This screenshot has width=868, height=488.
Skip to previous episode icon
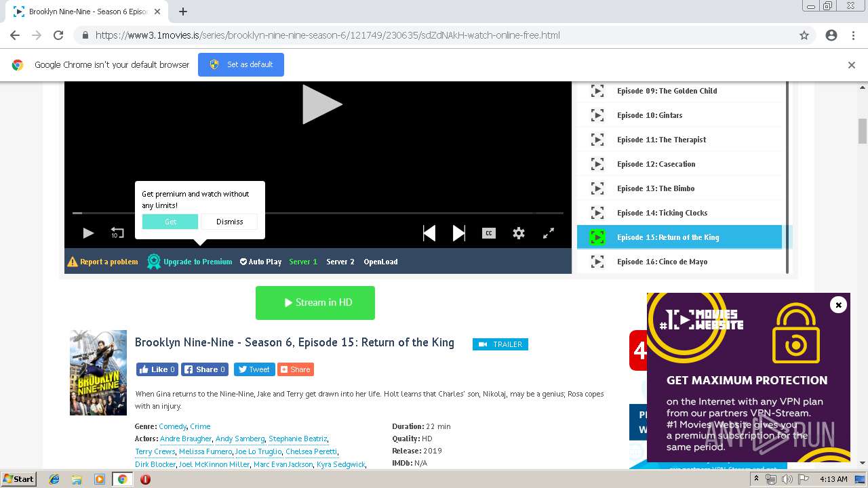(429, 233)
